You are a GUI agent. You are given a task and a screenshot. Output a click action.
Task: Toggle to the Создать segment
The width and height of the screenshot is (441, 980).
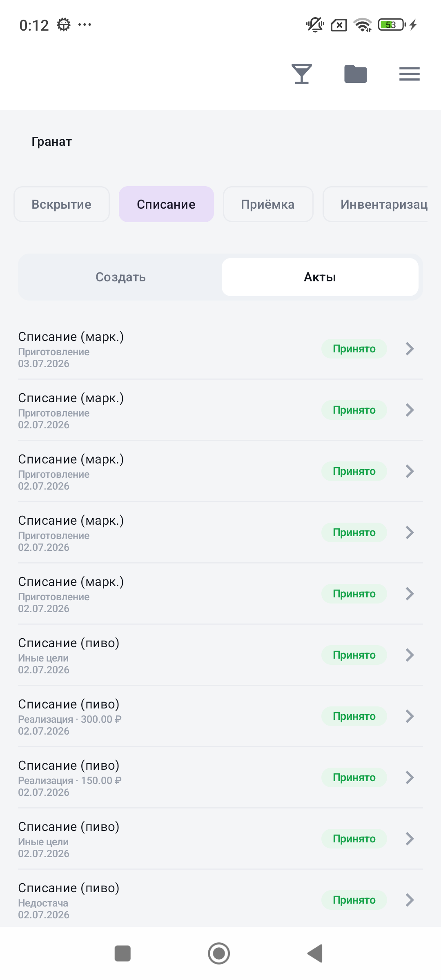[x=121, y=277]
